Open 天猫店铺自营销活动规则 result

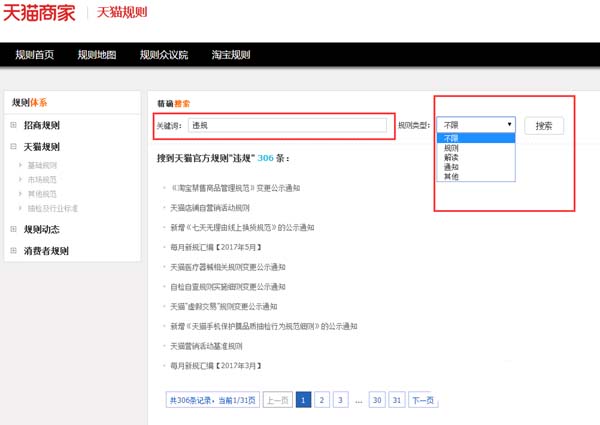[210, 208]
